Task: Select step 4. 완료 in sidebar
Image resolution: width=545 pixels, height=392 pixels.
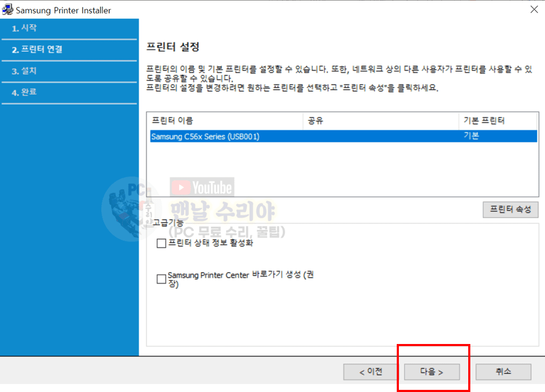Action: 69,92
